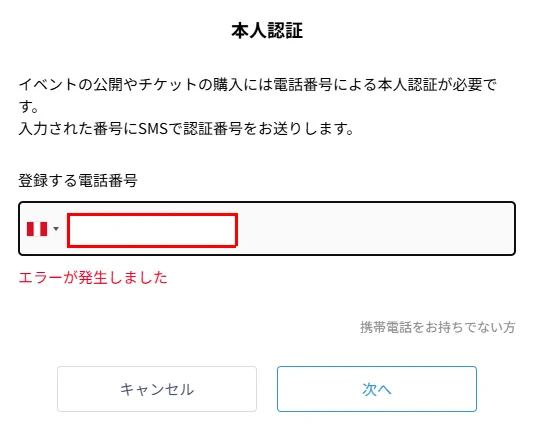This screenshot has height=430, width=552.
Task: Click empty area right of phone input
Action: click(x=375, y=229)
